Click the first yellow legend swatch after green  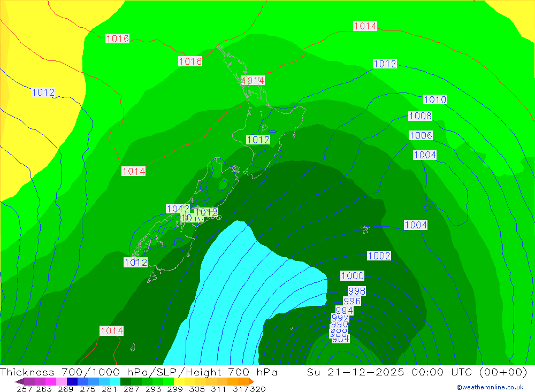point(179,381)
